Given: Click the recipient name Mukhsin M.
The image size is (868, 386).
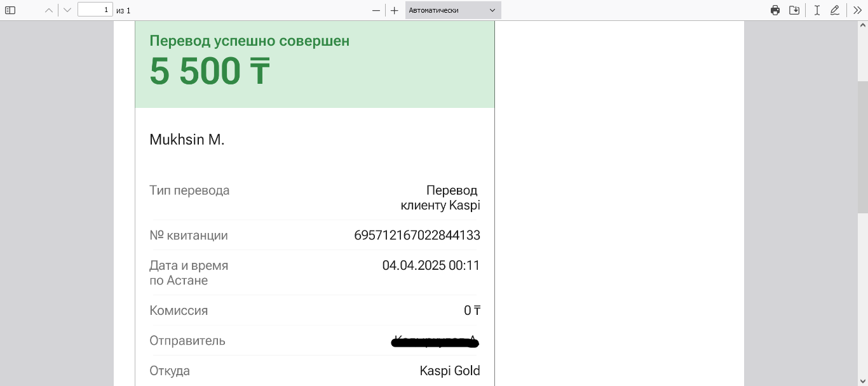Looking at the screenshot, I should [x=187, y=140].
